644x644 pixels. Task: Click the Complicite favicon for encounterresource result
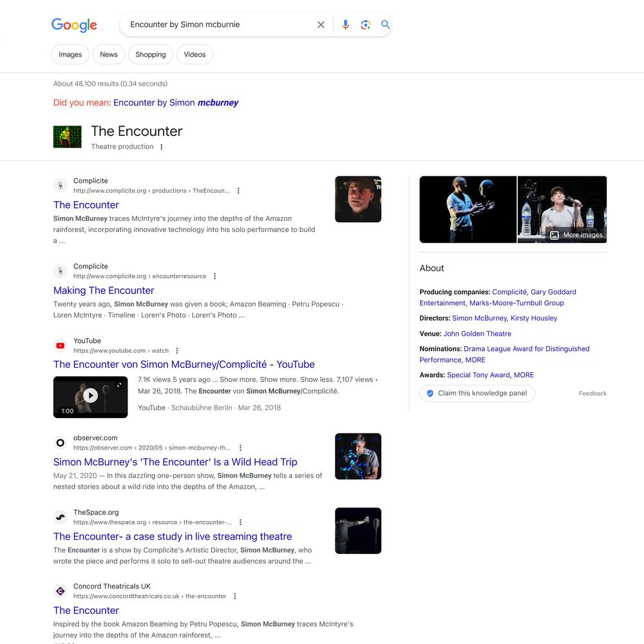61,271
